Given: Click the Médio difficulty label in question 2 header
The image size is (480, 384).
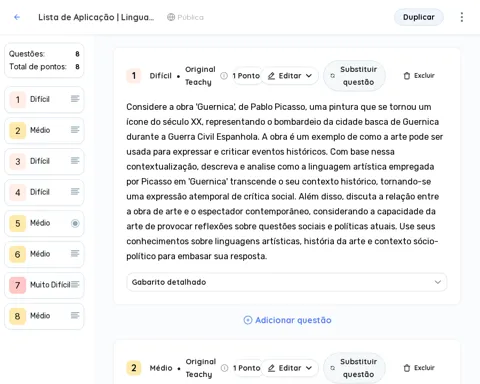Looking at the screenshot, I should click(161, 368).
